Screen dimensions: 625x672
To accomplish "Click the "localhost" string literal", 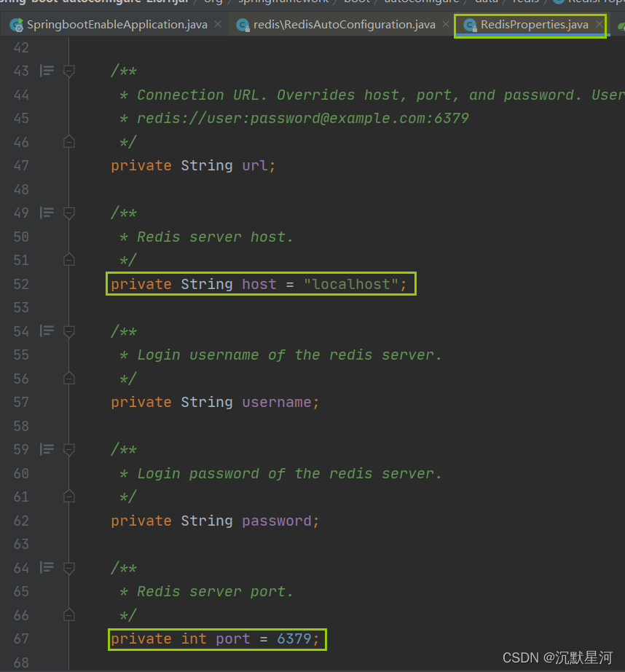I will tap(350, 284).
